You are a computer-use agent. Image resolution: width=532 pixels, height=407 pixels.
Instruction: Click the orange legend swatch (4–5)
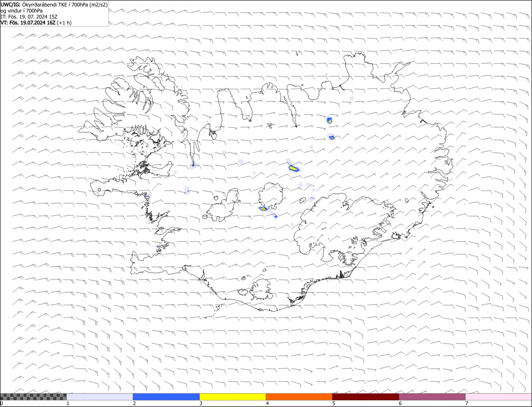coord(299,397)
